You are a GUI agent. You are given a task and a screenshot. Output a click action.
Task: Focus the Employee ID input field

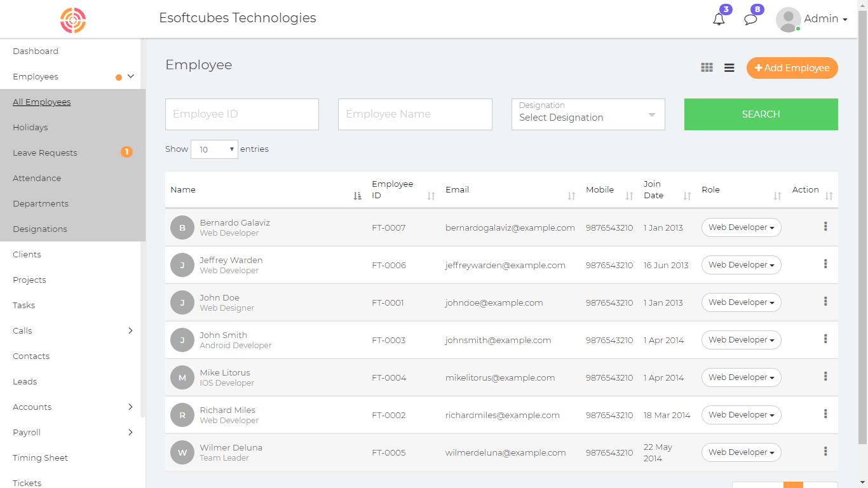coord(242,114)
